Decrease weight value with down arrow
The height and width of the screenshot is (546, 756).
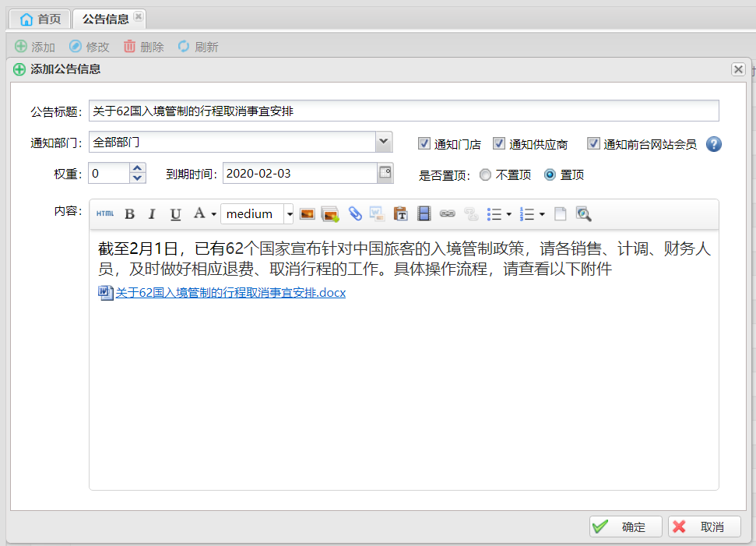point(137,178)
